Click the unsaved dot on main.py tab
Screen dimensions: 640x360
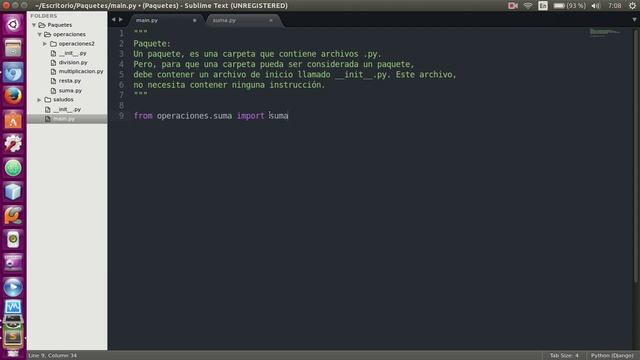pyautogui.click(x=195, y=20)
